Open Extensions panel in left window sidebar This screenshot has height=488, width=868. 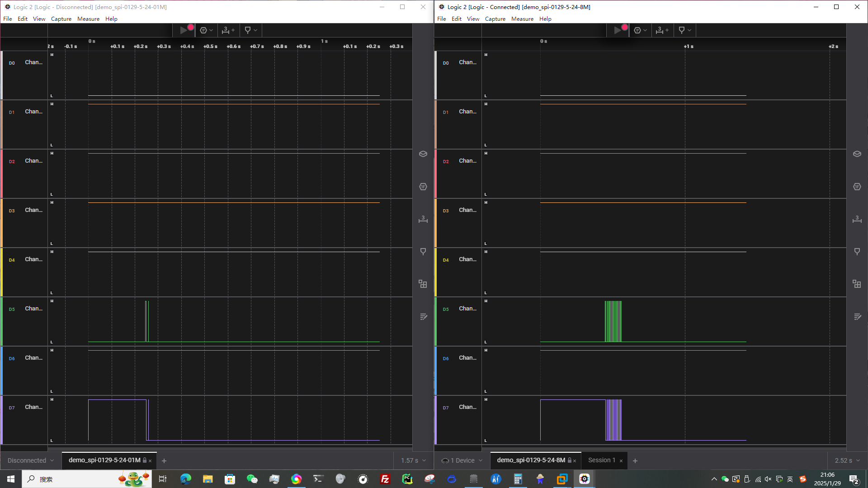[x=423, y=284]
